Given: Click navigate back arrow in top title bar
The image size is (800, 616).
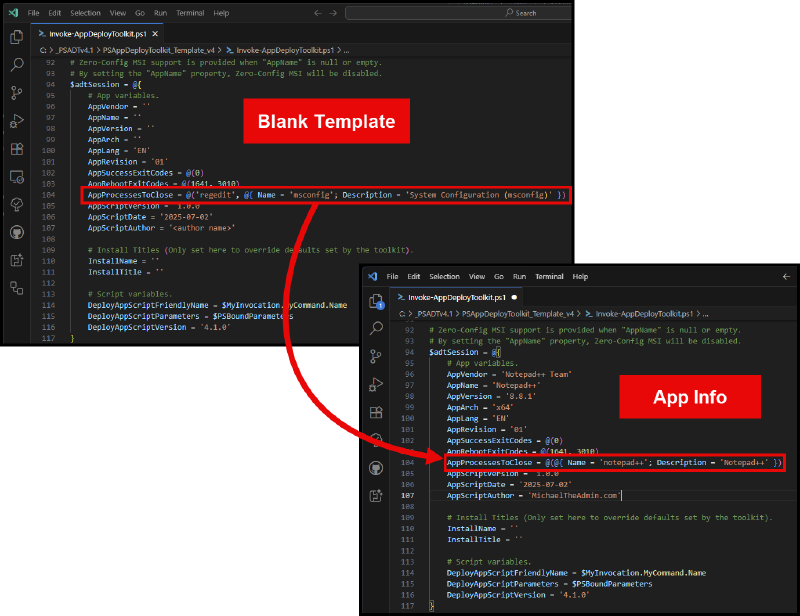Looking at the screenshot, I should 318,13.
